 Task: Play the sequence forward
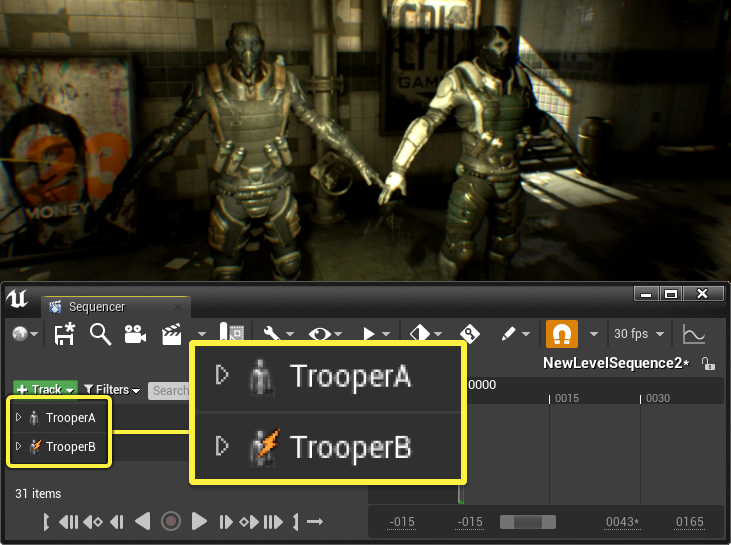[199, 521]
